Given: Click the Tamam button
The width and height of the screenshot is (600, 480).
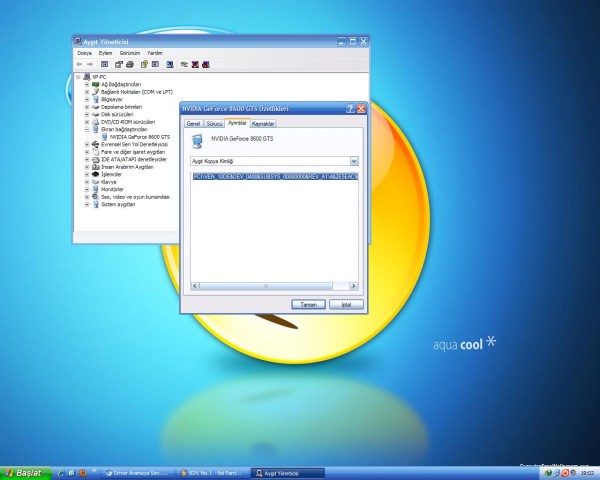Looking at the screenshot, I should [x=308, y=303].
